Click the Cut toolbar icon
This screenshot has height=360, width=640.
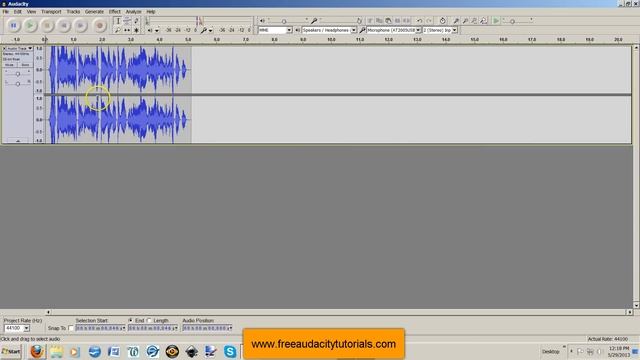coord(370,21)
